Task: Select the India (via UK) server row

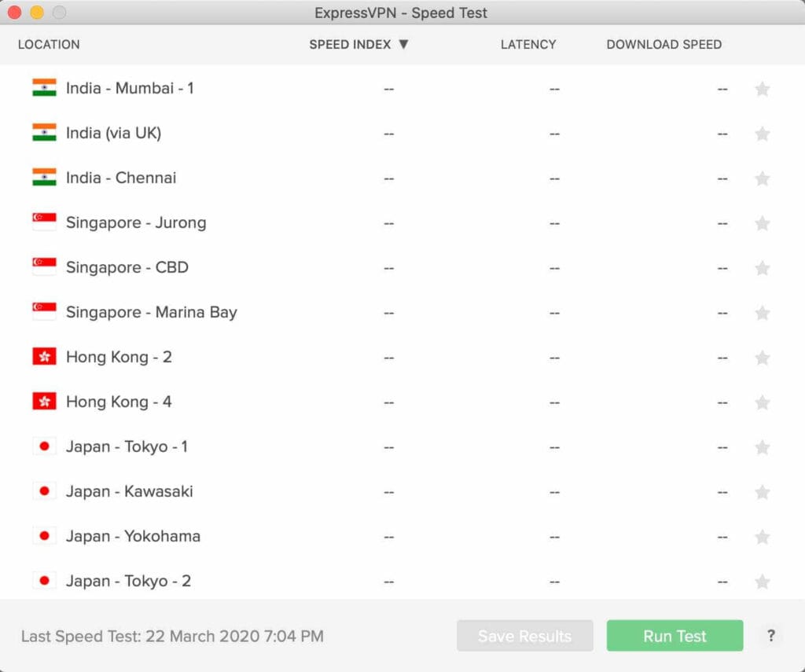Action: (x=113, y=133)
